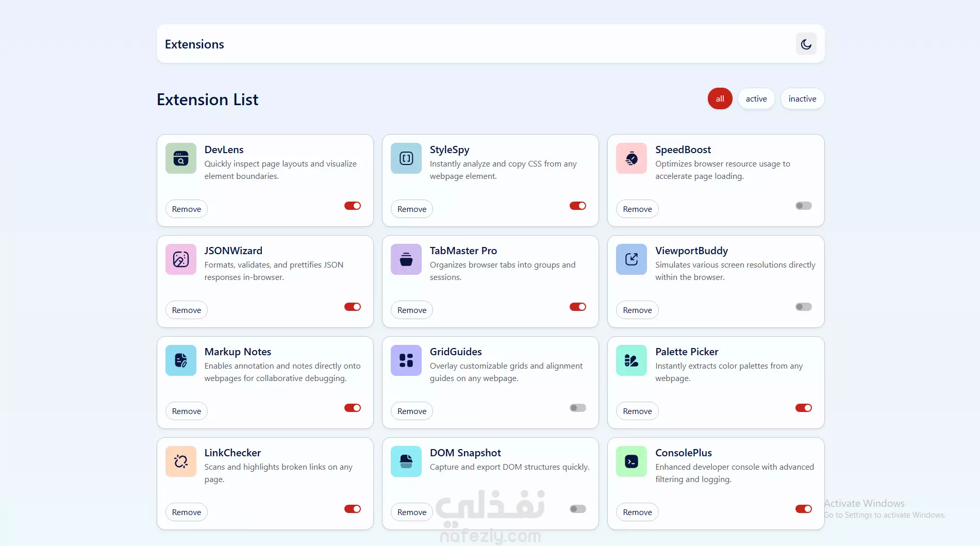This screenshot has width=980, height=546.
Task: Click the 'Instantly extracts color palettes' description
Action: click(729, 372)
